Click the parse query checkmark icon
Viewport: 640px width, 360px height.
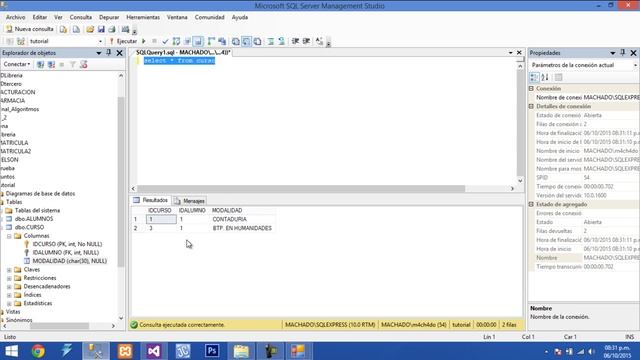[165, 41]
